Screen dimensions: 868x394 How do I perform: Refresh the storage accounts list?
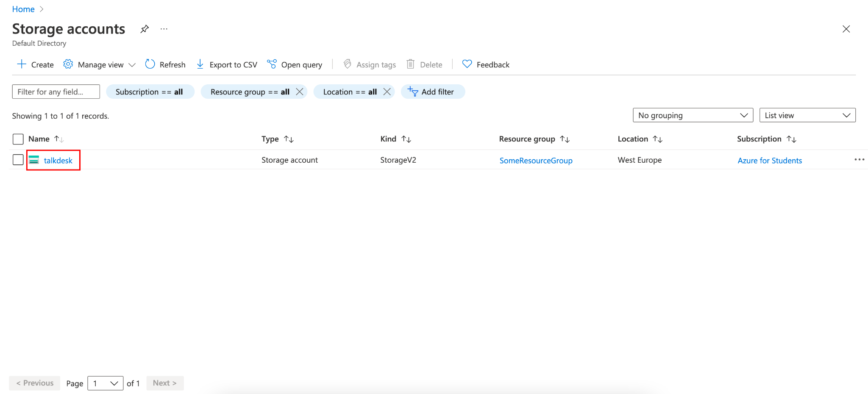click(x=165, y=64)
